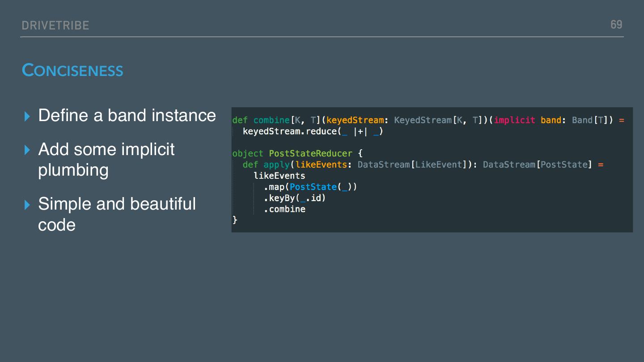Click the 'Add some implicit plumbing' bullet text
Viewport: 644px width, 362px height.
pyautogui.click(x=106, y=160)
